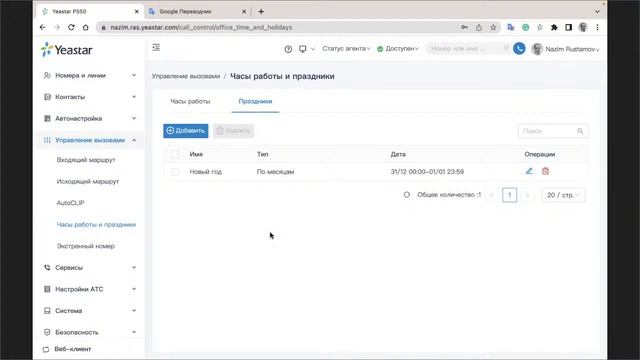
Task: Click the monitor icon in the header
Action: pyautogui.click(x=302, y=49)
